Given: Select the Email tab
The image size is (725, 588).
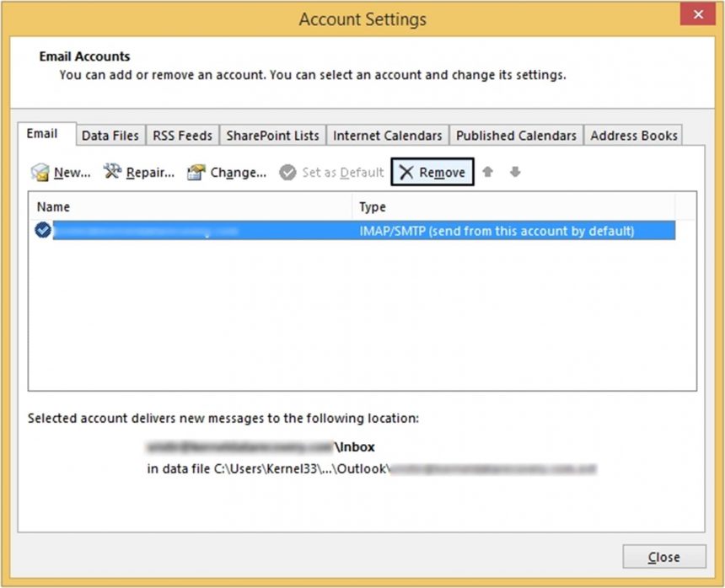Looking at the screenshot, I should 45,133.
